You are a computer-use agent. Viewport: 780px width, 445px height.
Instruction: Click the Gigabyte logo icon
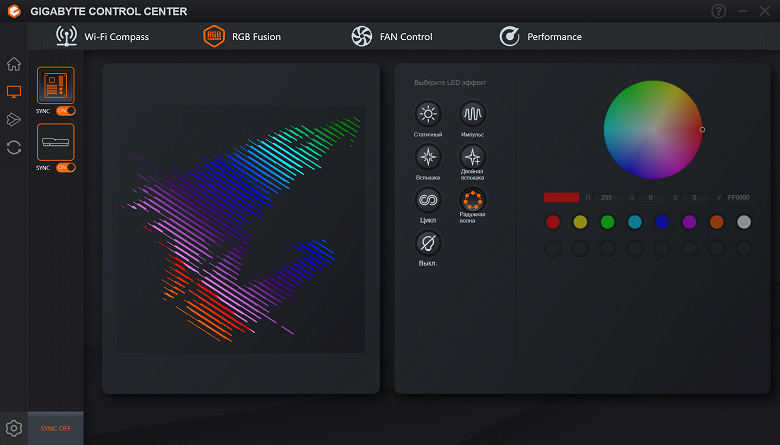[14, 11]
